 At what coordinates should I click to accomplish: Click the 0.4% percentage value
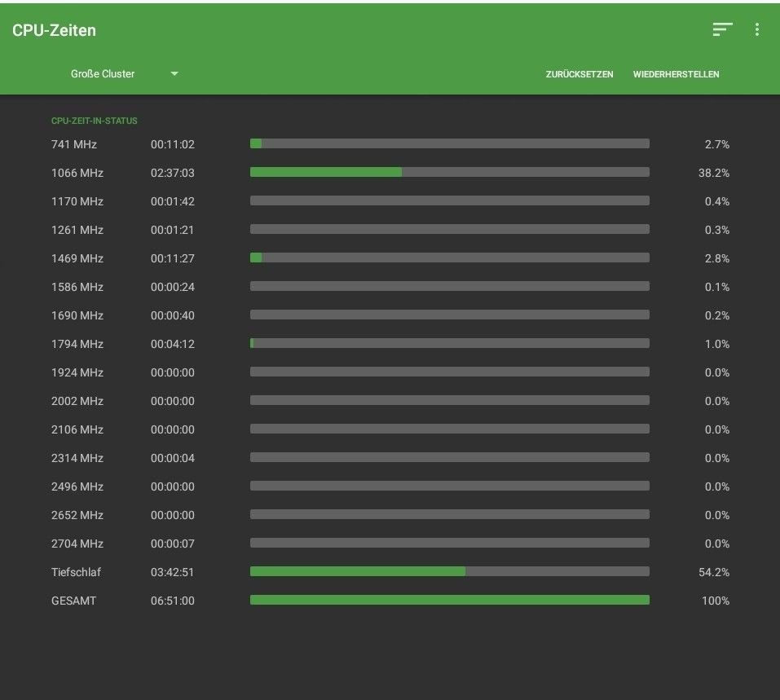(x=716, y=201)
